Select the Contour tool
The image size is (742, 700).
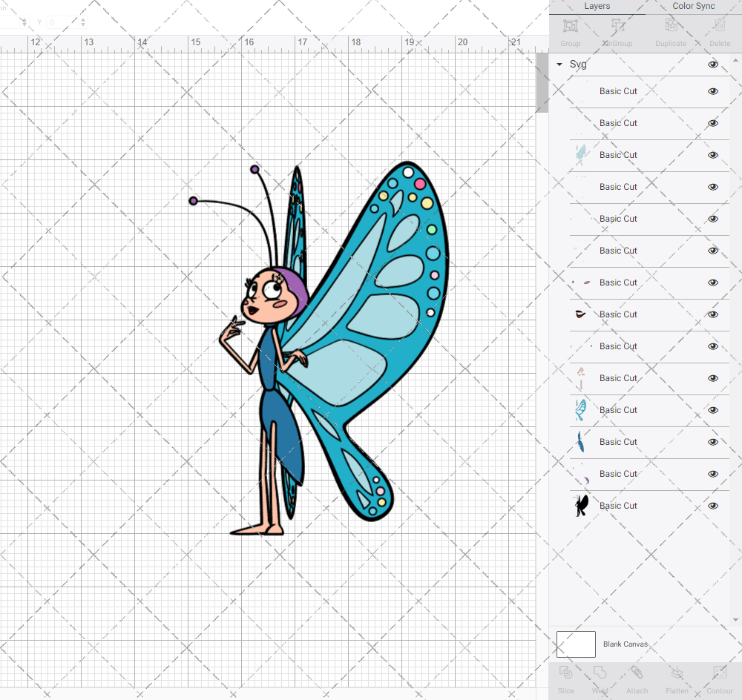tap(719, 673)
